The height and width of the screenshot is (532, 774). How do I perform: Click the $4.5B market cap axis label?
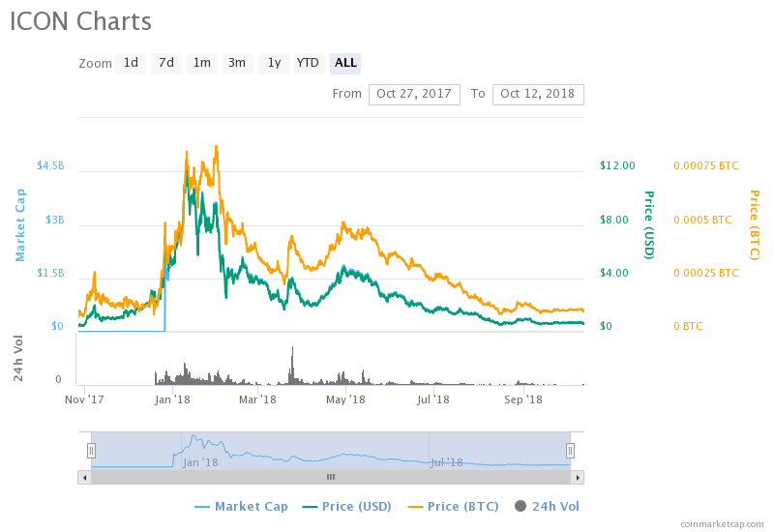(50, 165)
